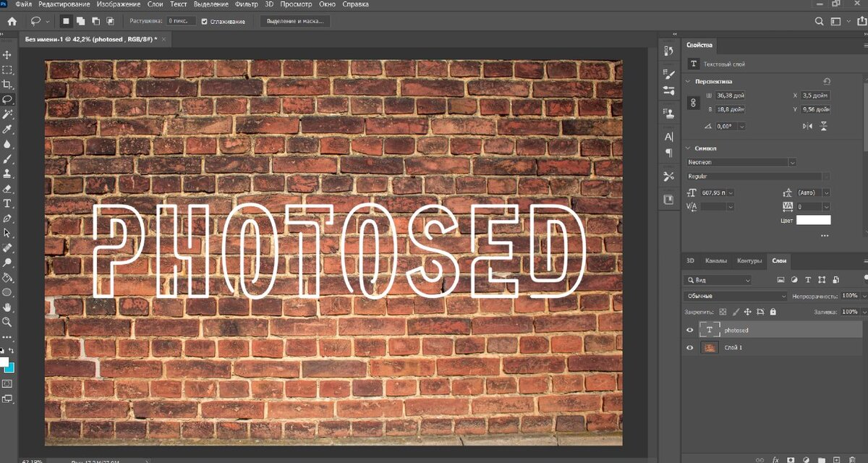Select New Selection mode in options bar
868x463 pixels.
[x=65, y=22]
